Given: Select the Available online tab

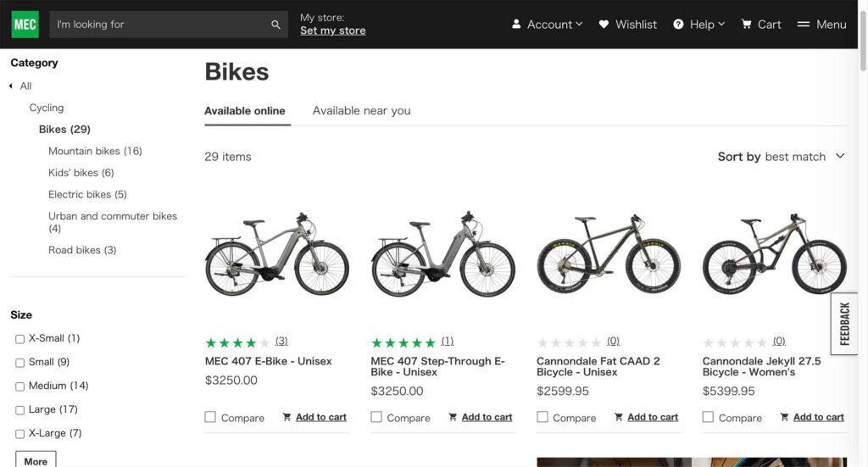Looking at the screenshot, I should pos(245,111).
